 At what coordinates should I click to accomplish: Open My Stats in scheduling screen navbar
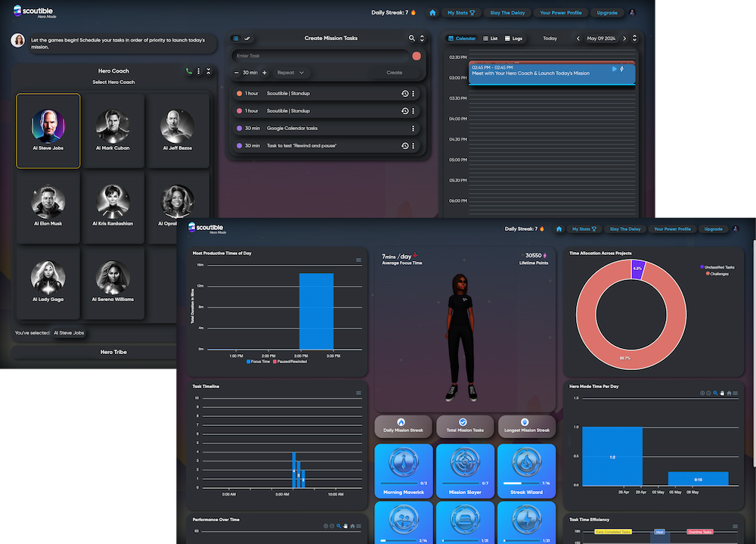click(x=461, y=13)
